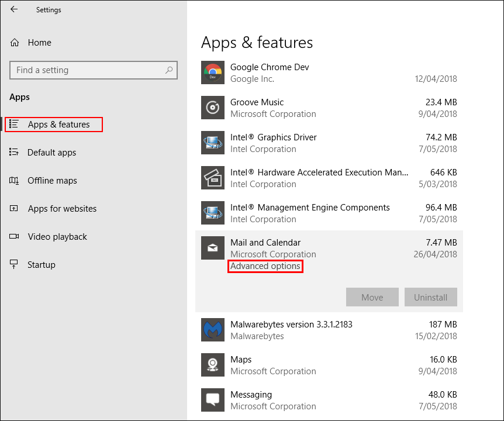Select Intel® Hardware Accelerated Execution Man... name
504x421 pixels.
coord(319,172)
